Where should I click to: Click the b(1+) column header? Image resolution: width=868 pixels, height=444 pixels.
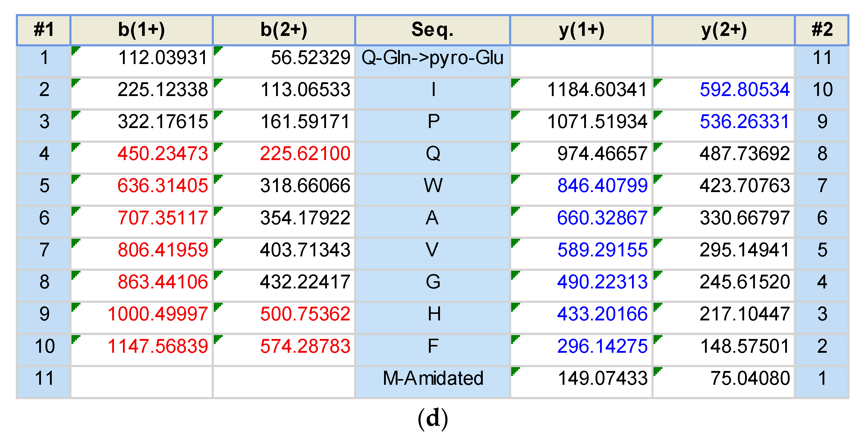(141, 30)
